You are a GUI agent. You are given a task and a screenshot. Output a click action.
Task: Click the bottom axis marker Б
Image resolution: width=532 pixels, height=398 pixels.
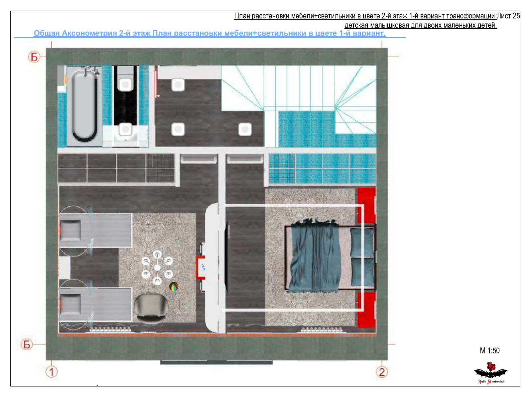(27, 344)
